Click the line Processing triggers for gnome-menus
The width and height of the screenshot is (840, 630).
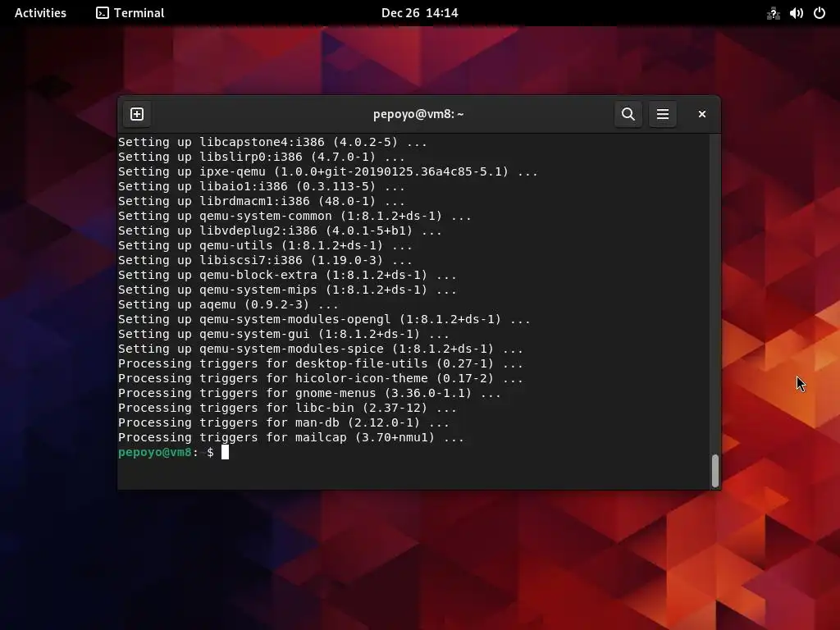tap(309, 393)
